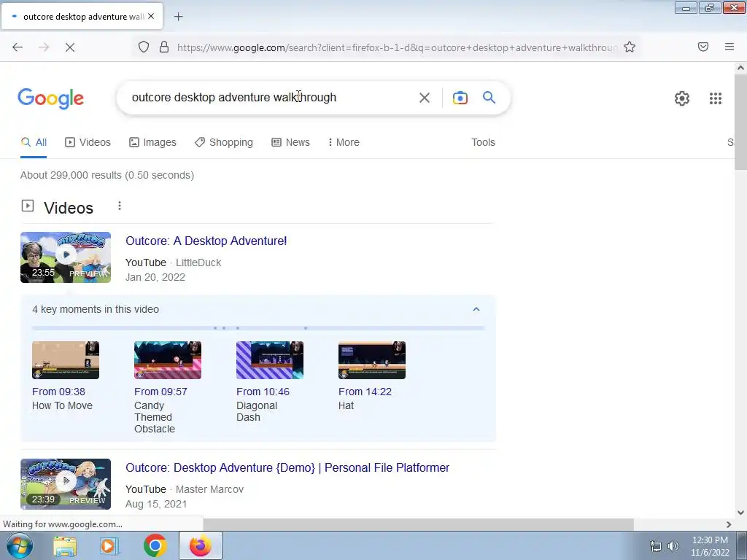The height and width of the screenshot is (560, 747).
Task: Click the Master Marcov channel name
Action: (x=209, y=489)
